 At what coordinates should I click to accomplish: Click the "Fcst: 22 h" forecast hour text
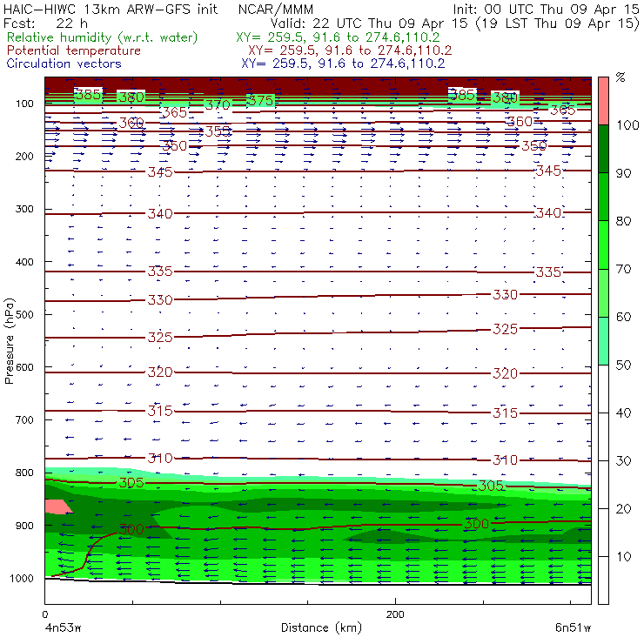pos(45,23)
